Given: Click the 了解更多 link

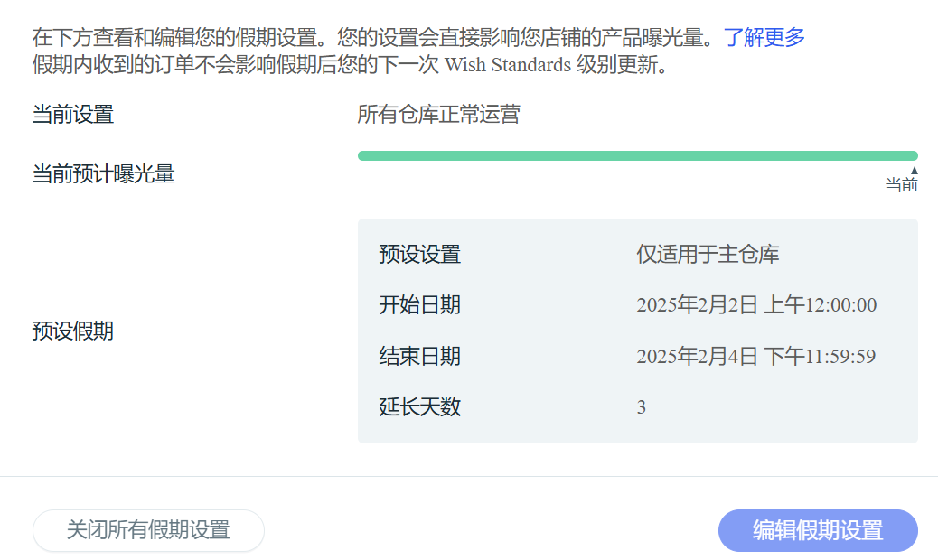Looking at the screenshot, I should [764, 37].
